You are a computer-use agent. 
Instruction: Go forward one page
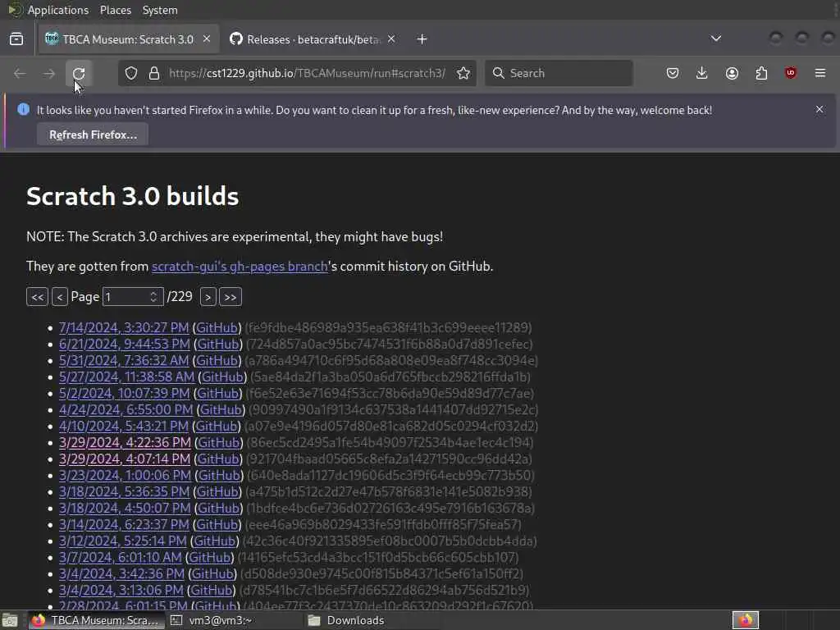[x=48, y=73]
